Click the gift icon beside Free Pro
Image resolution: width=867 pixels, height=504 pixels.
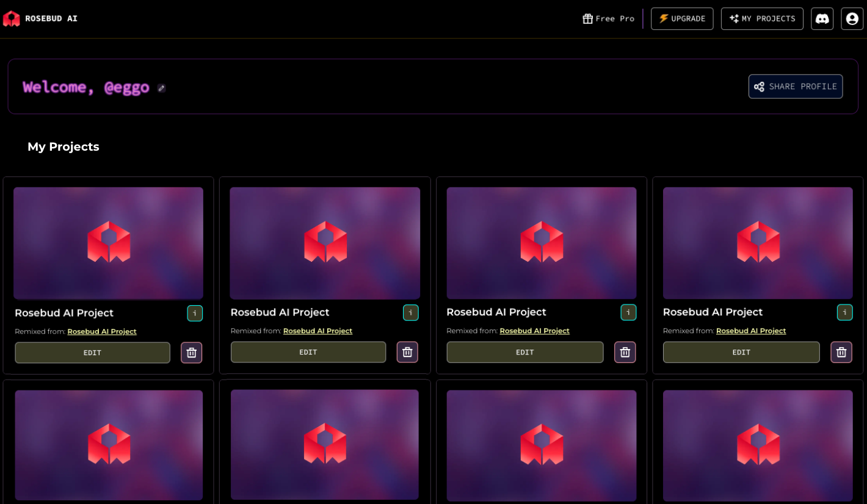587,18
